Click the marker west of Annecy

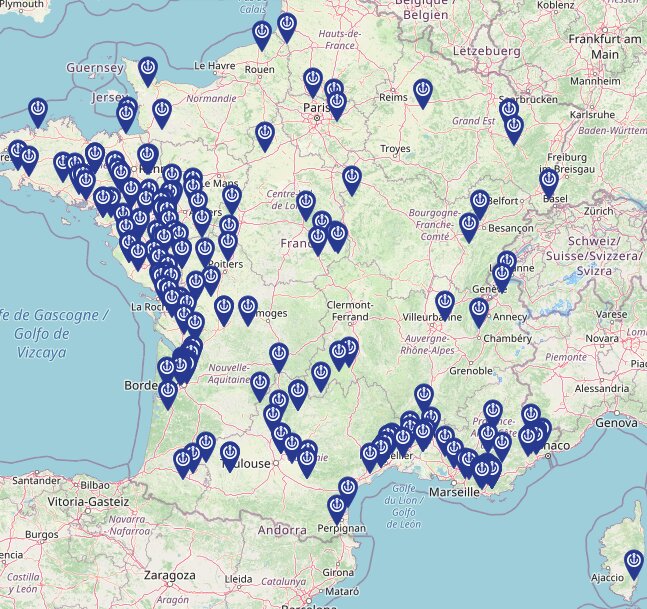[479, 311]
